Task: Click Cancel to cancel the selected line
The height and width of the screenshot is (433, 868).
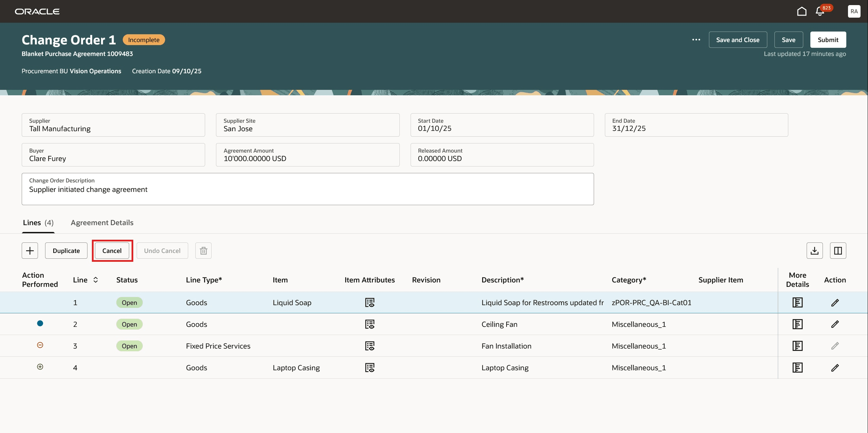Action: 112,250
